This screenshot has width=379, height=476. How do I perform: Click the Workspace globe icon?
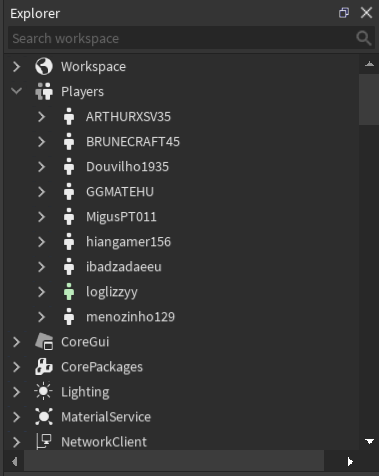44,66
